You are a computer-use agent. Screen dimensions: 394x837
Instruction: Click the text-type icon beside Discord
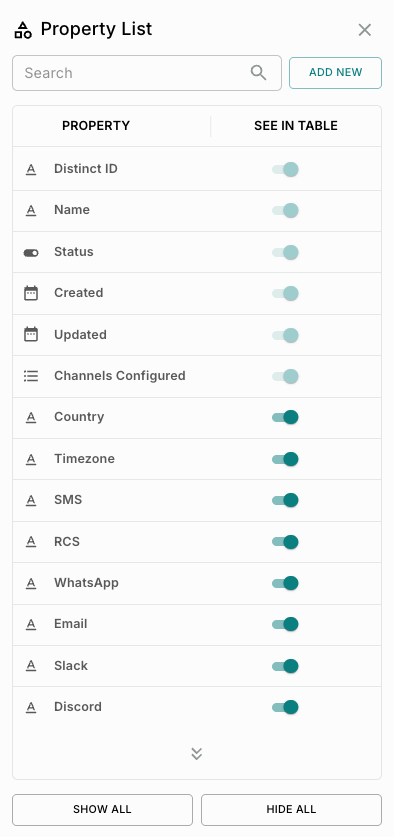pos(31,707)
